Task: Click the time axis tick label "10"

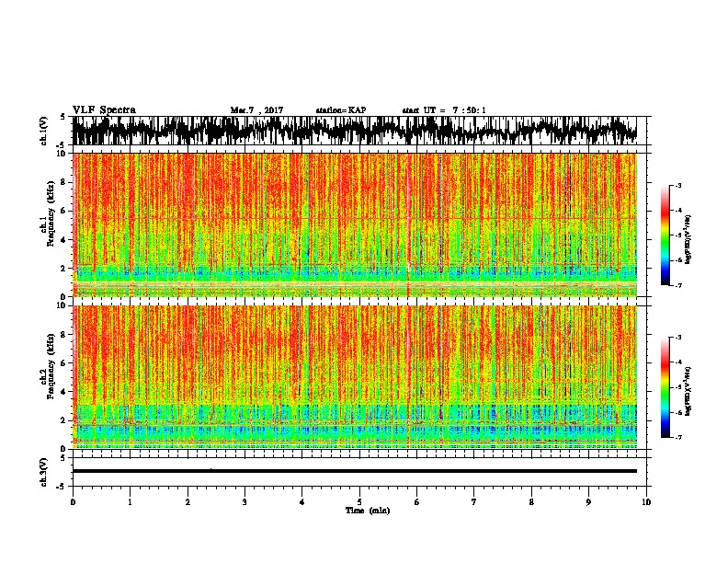Action: (646, 502)
